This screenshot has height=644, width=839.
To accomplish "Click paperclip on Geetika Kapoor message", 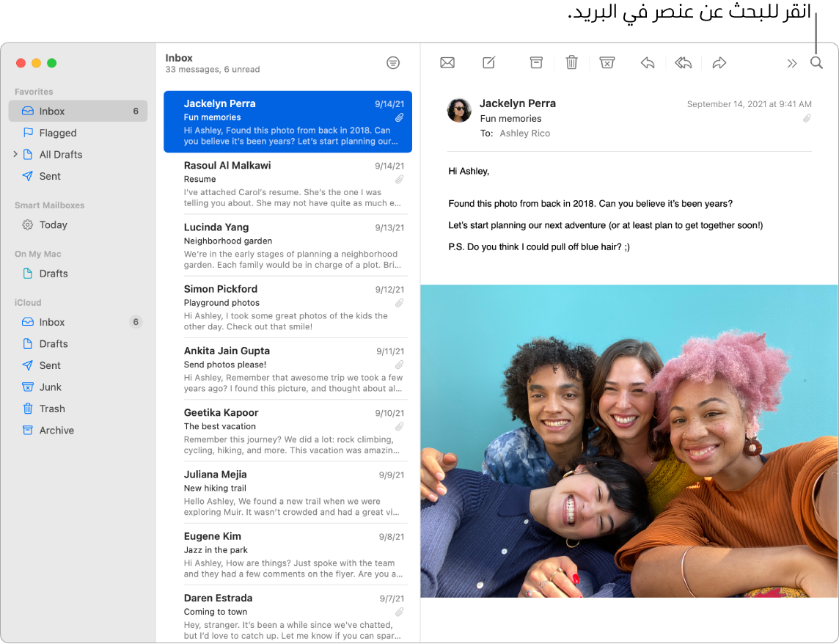I will pos(399,427).
